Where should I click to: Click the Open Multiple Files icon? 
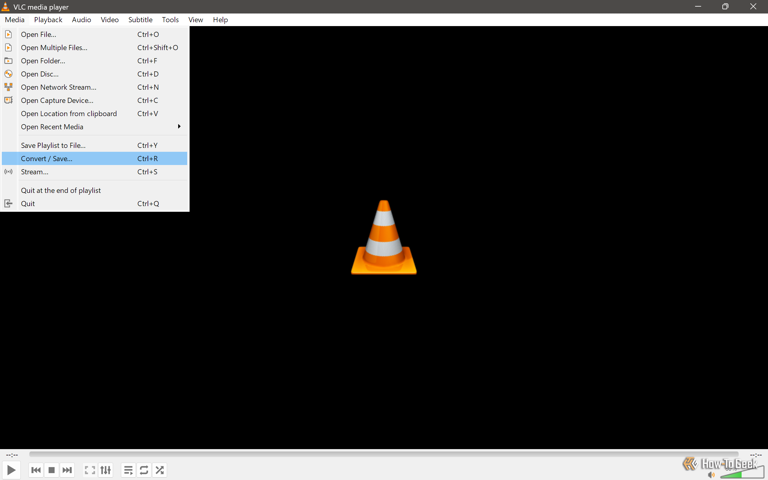[8, 48]
